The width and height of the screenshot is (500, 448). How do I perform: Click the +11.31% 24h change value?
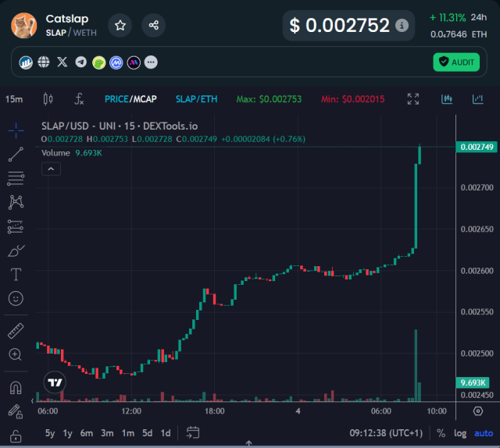point(458,17)
